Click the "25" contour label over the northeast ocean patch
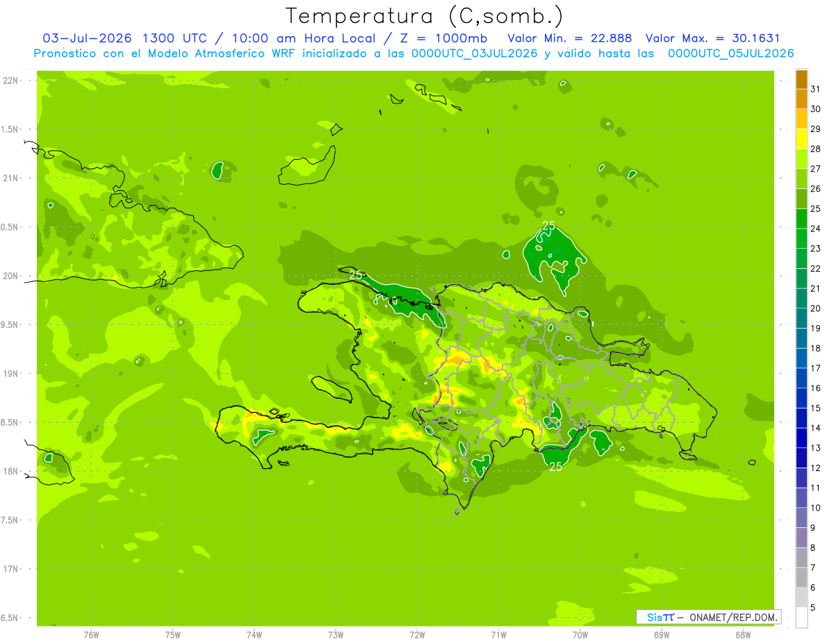The height and width of the screenshot is (644, 834). click(548, 226)
